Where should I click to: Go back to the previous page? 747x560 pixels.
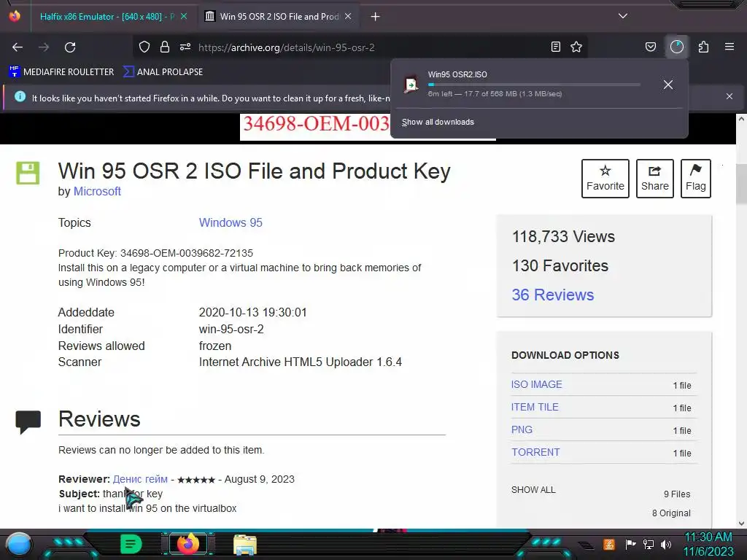18,47
